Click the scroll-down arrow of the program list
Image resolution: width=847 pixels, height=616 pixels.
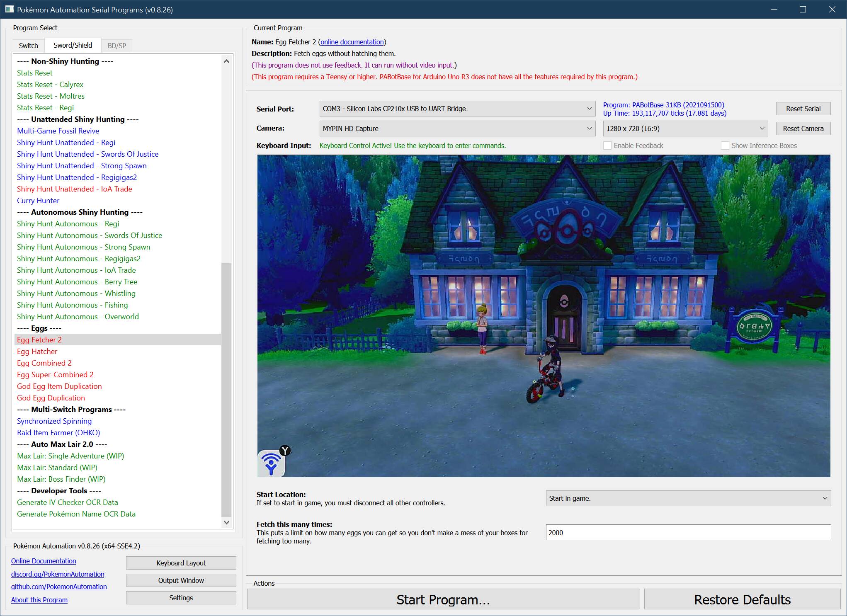point(226,522)
